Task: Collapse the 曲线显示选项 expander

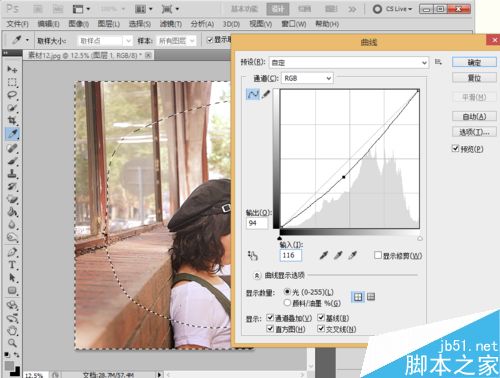Action: [x=257, y=275]
